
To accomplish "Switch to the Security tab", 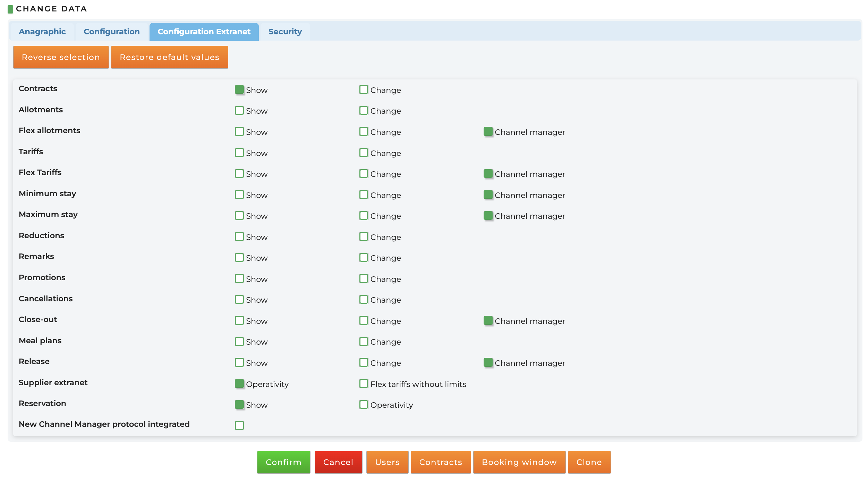I will tap(285, 32).
